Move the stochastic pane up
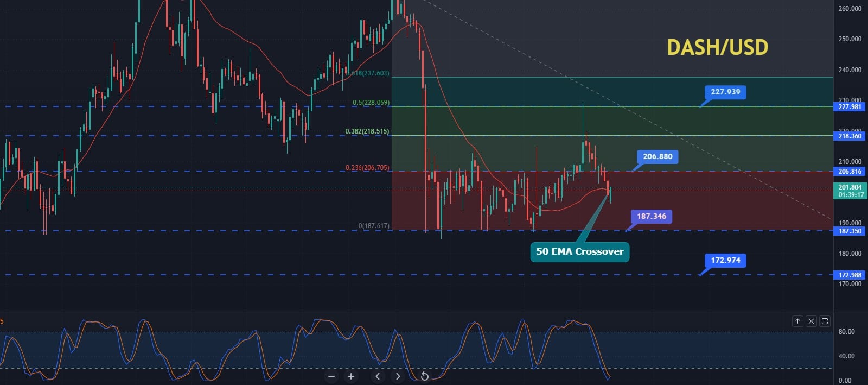Image resolution: width=868 pixels, height=385 pixels. pos(797,321)
